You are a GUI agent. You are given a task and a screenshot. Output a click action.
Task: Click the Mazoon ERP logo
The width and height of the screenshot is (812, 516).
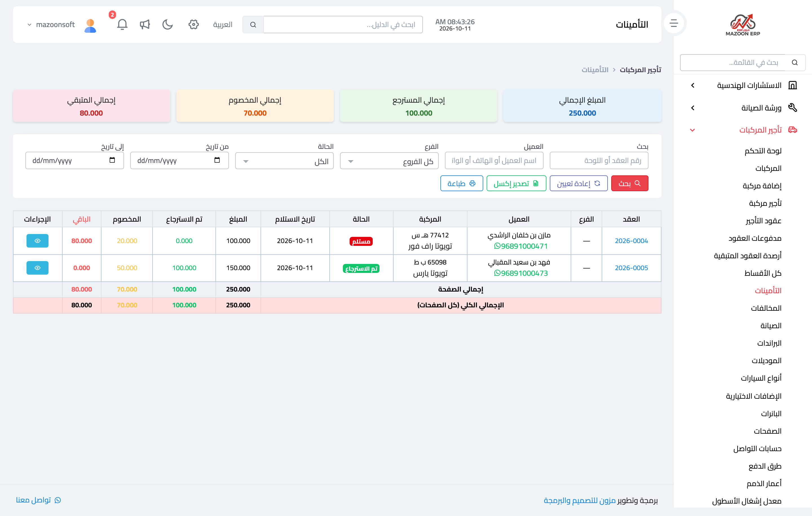(x=743, y=25)
